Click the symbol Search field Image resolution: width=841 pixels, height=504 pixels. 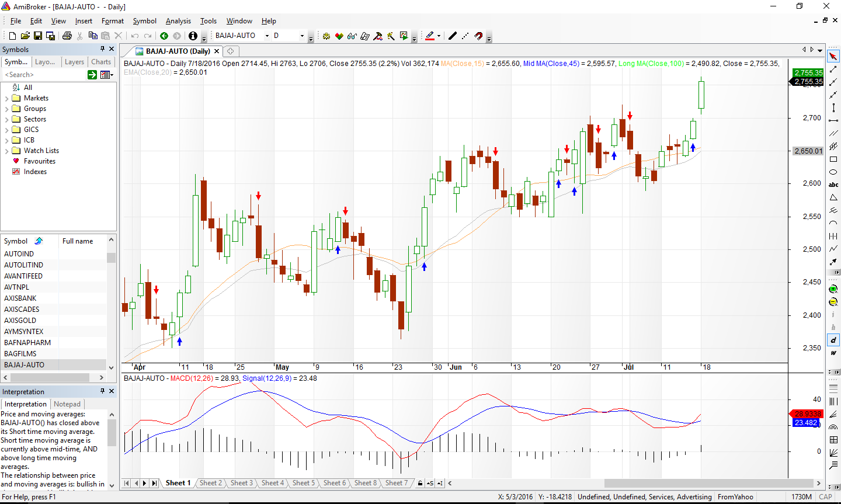pos(44,75)
